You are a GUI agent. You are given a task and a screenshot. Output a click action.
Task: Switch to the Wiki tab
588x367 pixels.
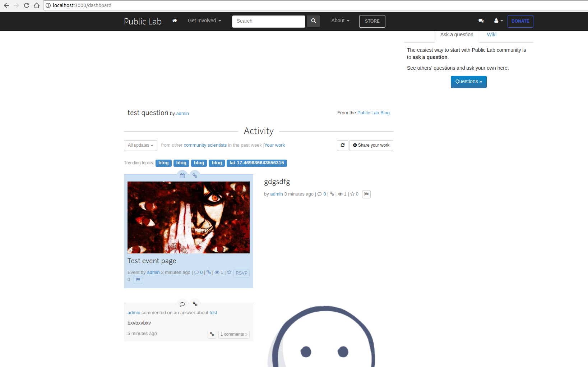click(x=491, y=35)
